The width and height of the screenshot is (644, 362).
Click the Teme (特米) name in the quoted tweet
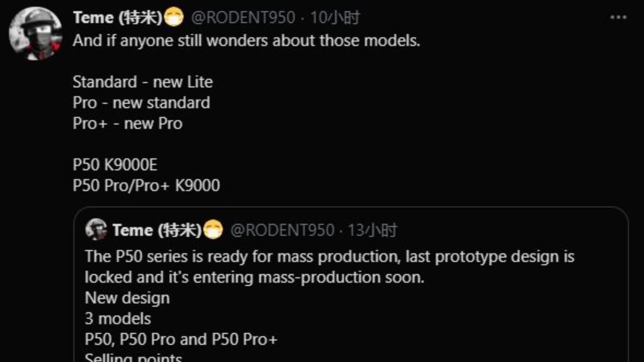(157, 230)
